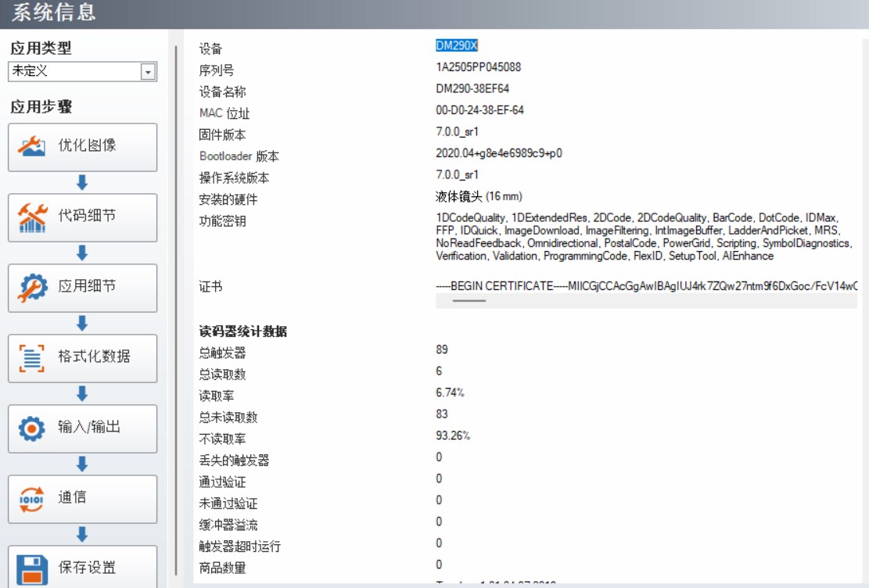Click the MAC address 00-D0-24-38-EF-64

click(x=479, y=110)
